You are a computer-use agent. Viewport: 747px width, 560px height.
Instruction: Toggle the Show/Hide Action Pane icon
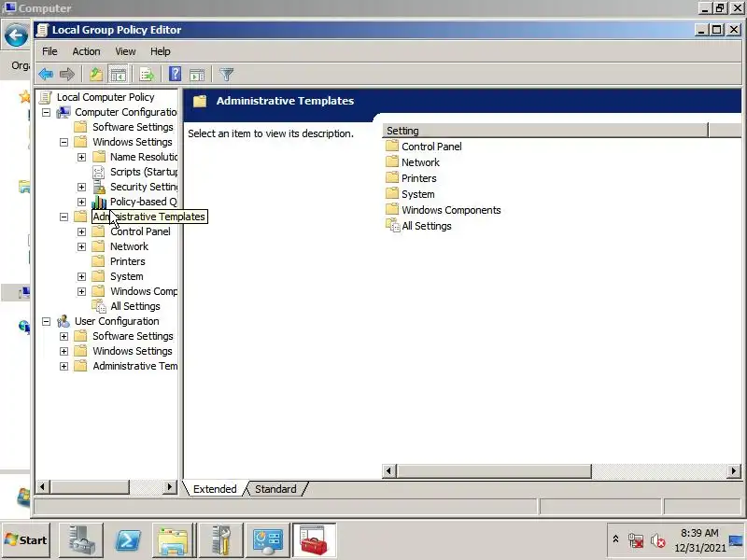(197, 75)
